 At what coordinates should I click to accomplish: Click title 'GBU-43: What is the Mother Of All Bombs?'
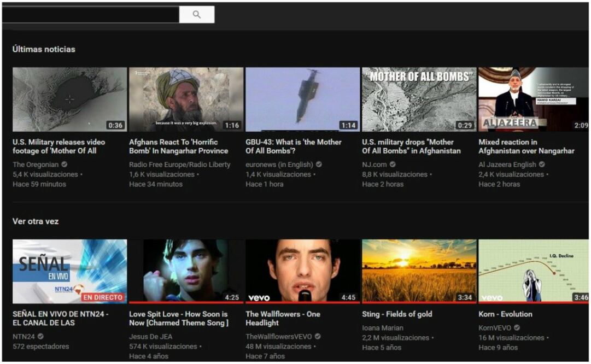293,146
